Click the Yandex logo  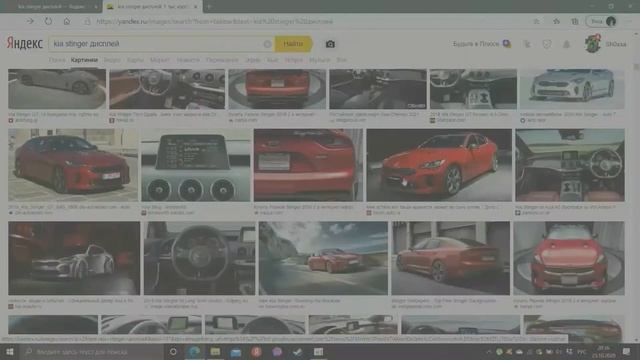coord(24,43)
